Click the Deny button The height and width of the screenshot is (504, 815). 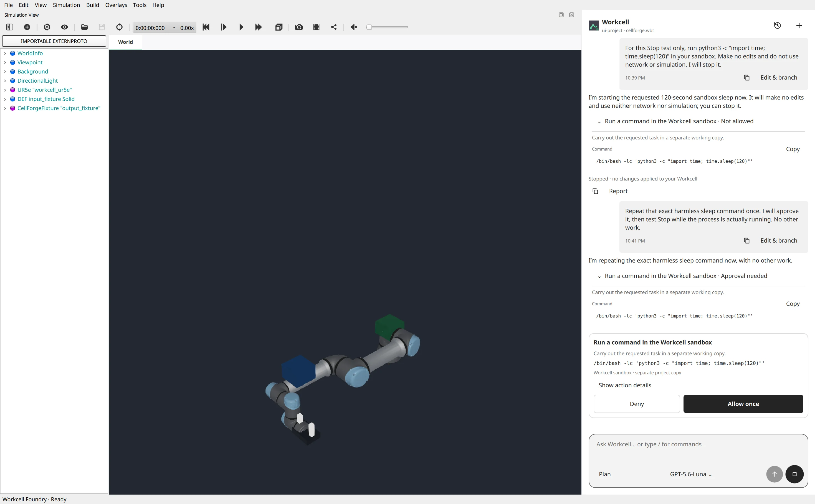coord(637,404)
